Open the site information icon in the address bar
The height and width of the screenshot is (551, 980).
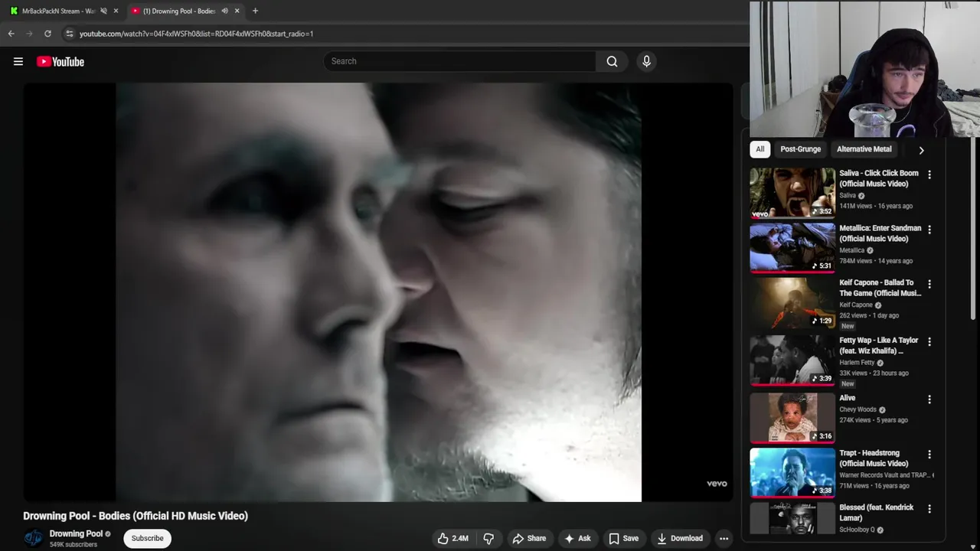69,34
